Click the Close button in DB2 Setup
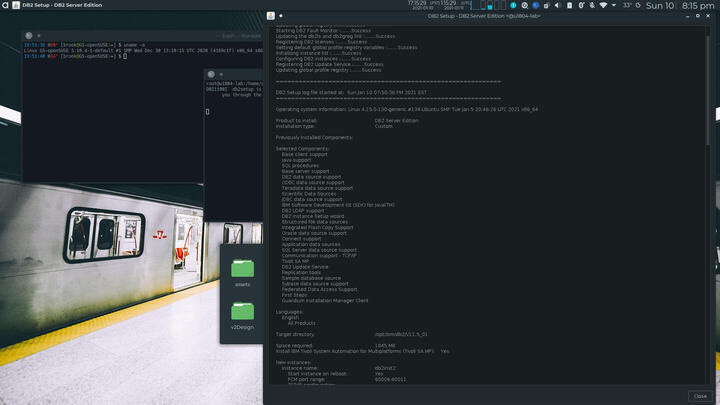Screen dimensions: 720x405 click(700, 396)
